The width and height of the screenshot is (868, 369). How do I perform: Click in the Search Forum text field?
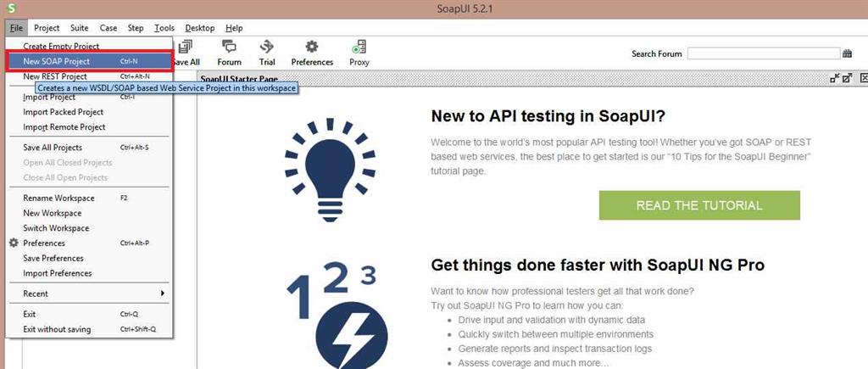[763, 53]
